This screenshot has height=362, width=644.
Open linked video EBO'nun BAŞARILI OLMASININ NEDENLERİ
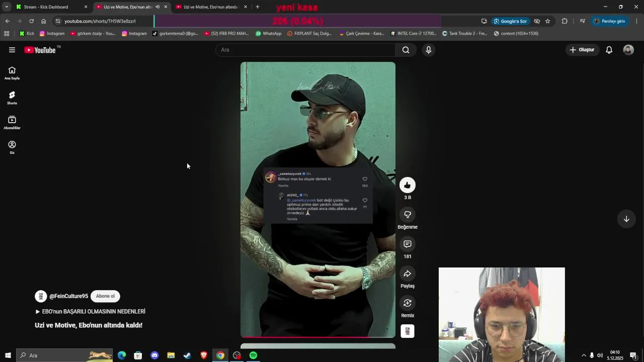[x=90, y=312]
